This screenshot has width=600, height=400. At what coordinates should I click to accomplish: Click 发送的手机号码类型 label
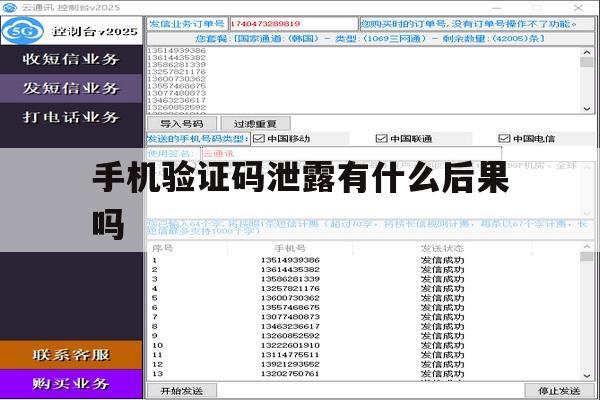click(x=198, y=139)
